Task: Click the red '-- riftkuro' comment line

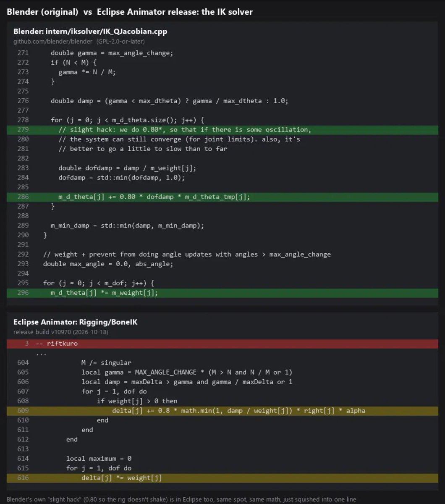Action: [x=222, y=344]
